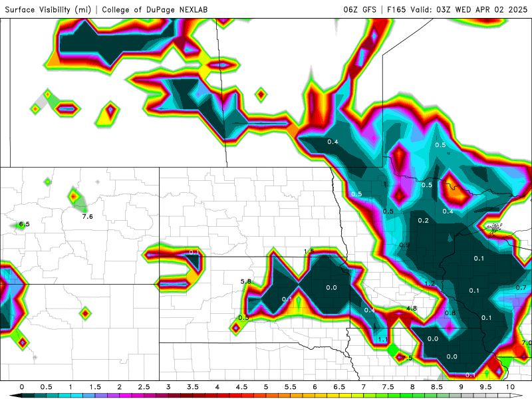Image resolution: width=532 pixels, height=399 pixels.
Task: Click the "03Z WED APR 02 2025" valid time
Action: click(x=481, y=9)
